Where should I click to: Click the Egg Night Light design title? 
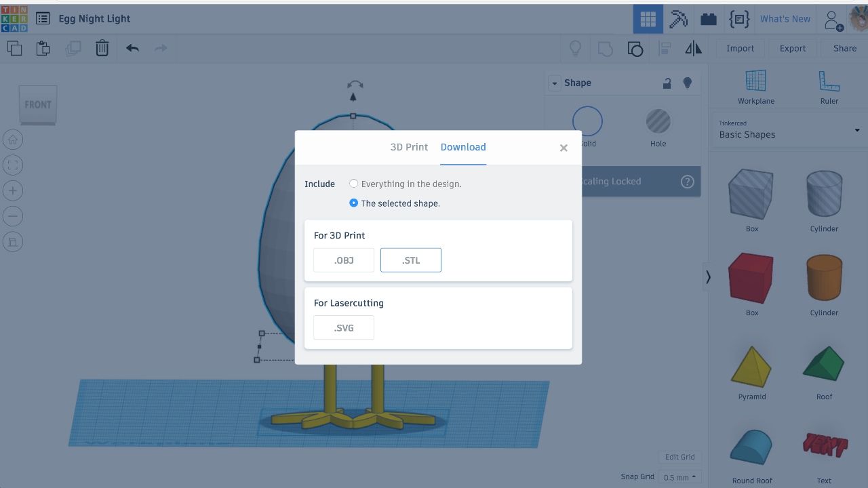click(x=94, y=18)
